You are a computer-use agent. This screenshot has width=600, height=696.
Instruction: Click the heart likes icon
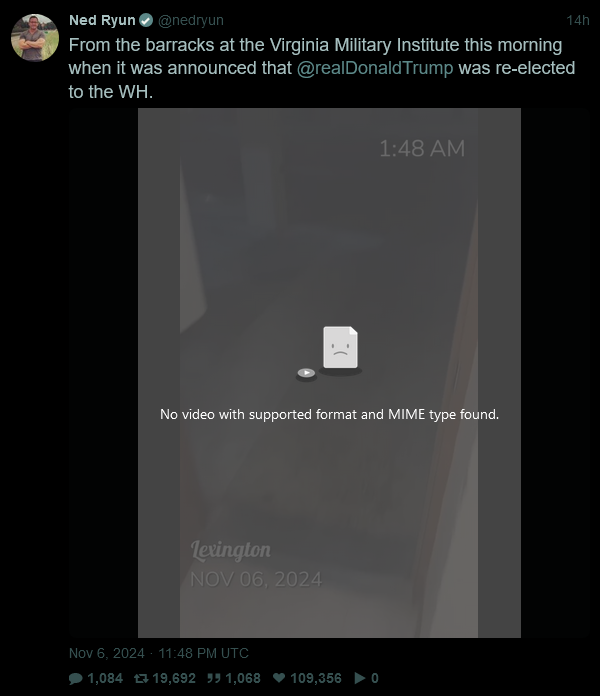(x=279, y=678)
